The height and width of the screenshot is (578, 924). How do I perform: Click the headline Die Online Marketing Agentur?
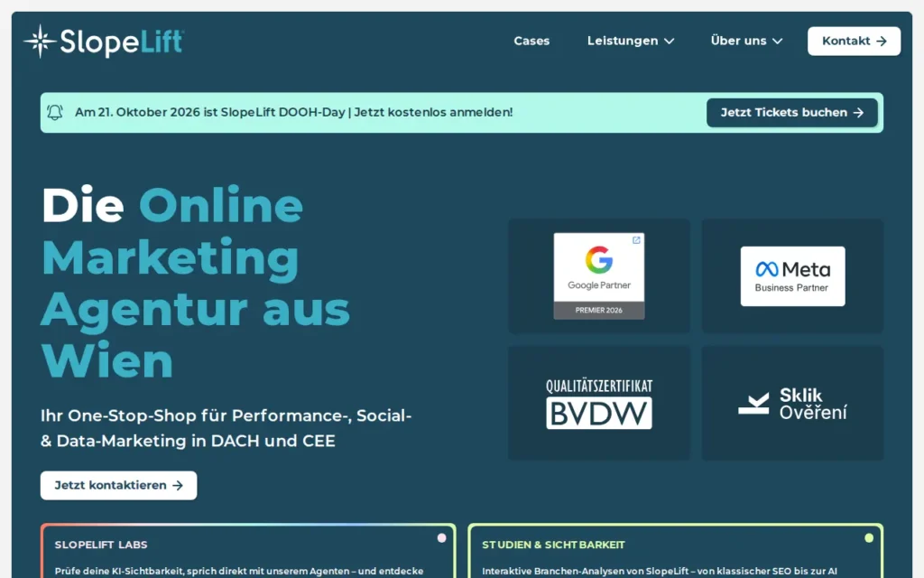coord(195,282)
